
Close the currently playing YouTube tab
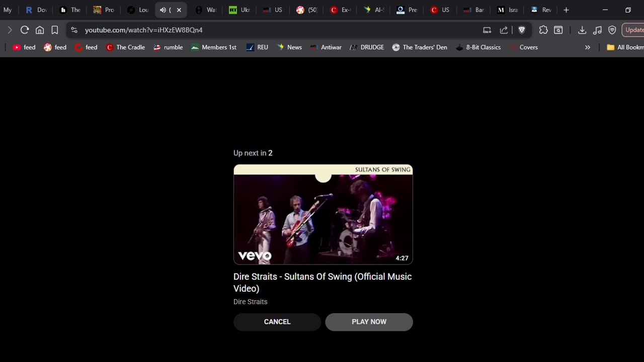point(179,10)
